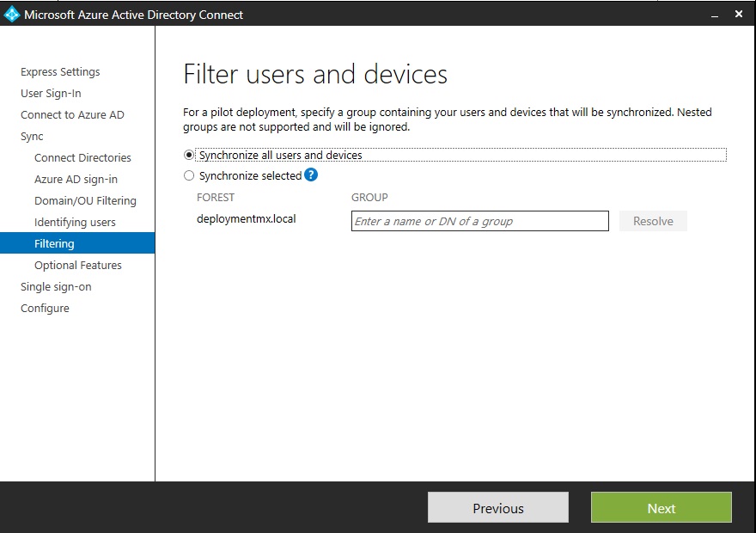The height and width of the screenshot is (533, 756).
Task: Go to the Optional Features step
Action: coord(78,266)
